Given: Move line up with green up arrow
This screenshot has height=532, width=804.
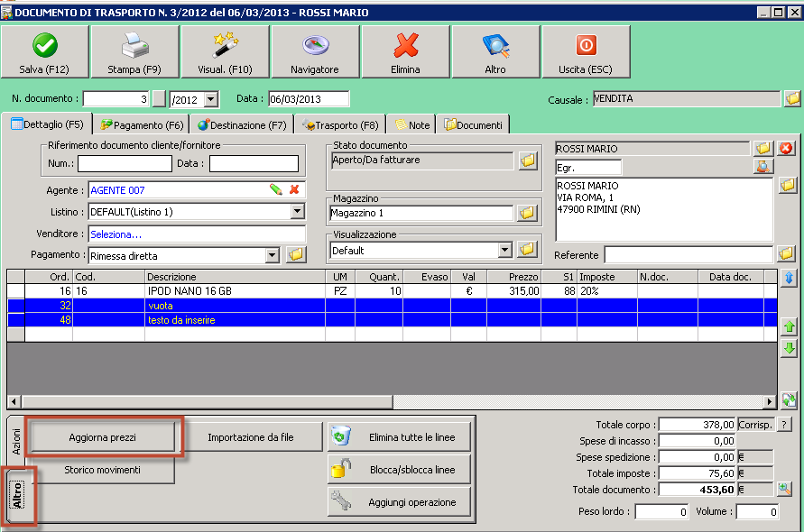Looking at the screenshot, I should 790,326.
